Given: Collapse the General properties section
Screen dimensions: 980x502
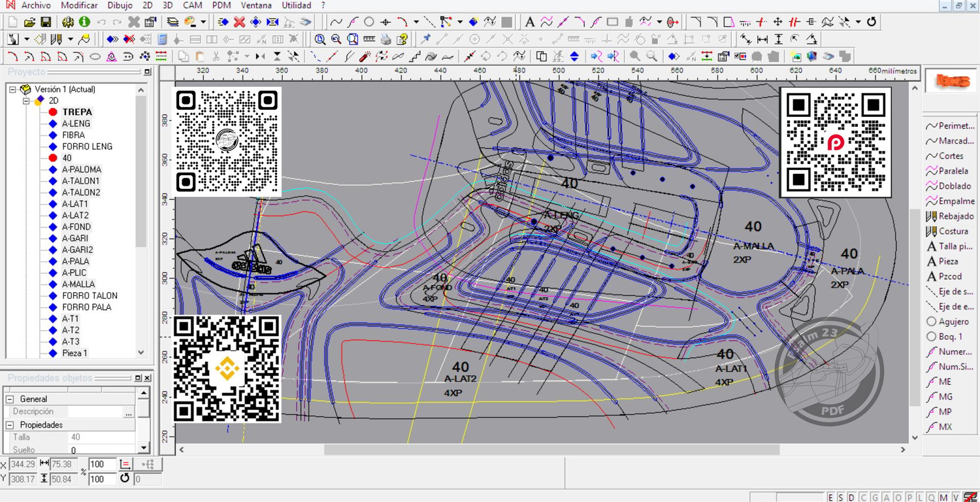Looking at the screenshot, I should tap(10, 399).
